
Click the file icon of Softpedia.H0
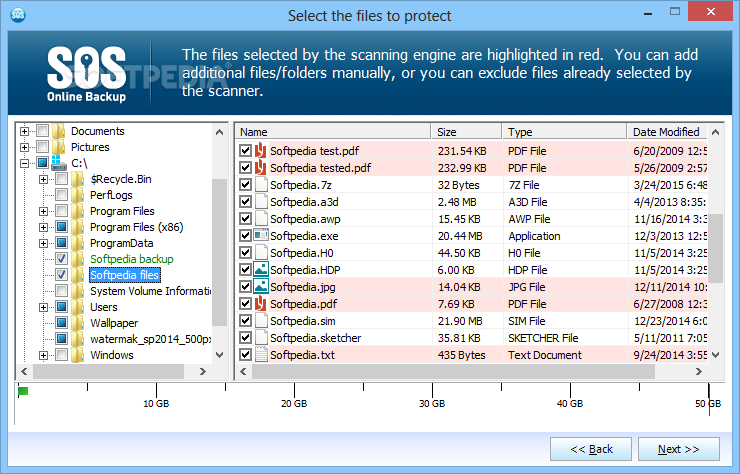pyautogui.click(x=261, y=253)
